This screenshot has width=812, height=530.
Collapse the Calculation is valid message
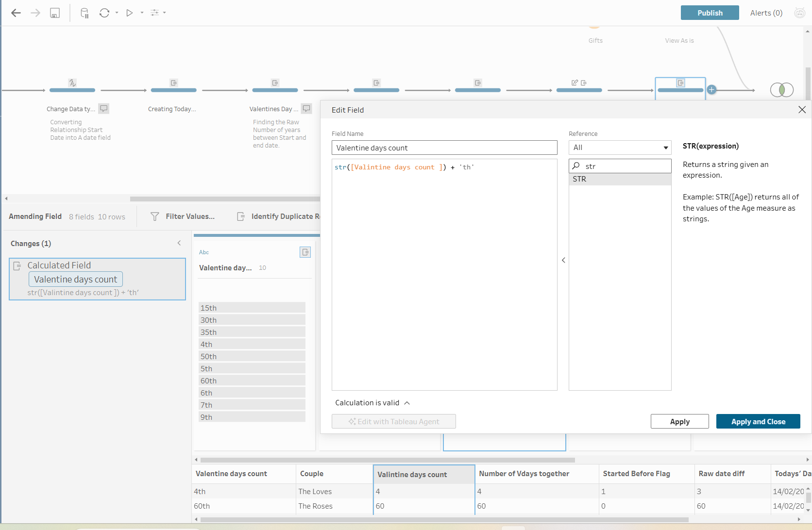pos(407,403)
